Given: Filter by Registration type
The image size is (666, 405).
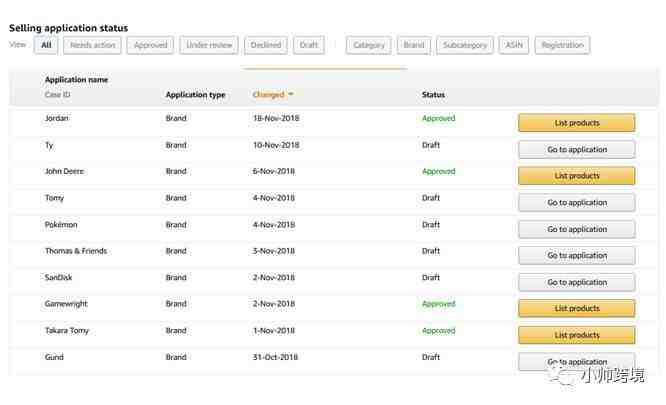Looking at the screenshot, I should pos(562,45).
